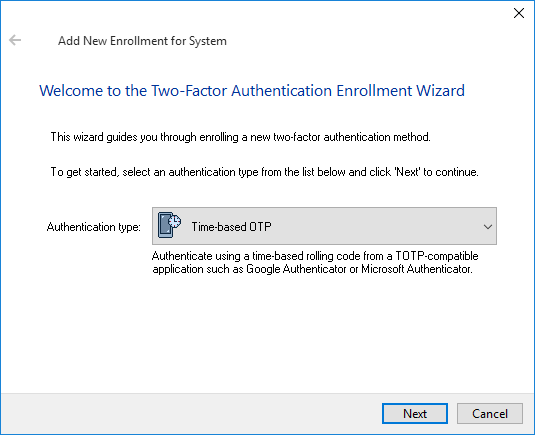The height and width of the screenshot is (435, 535).
Task: Close the enrollment wizard window
Action: pyautogui.click(x=519, y=13)
